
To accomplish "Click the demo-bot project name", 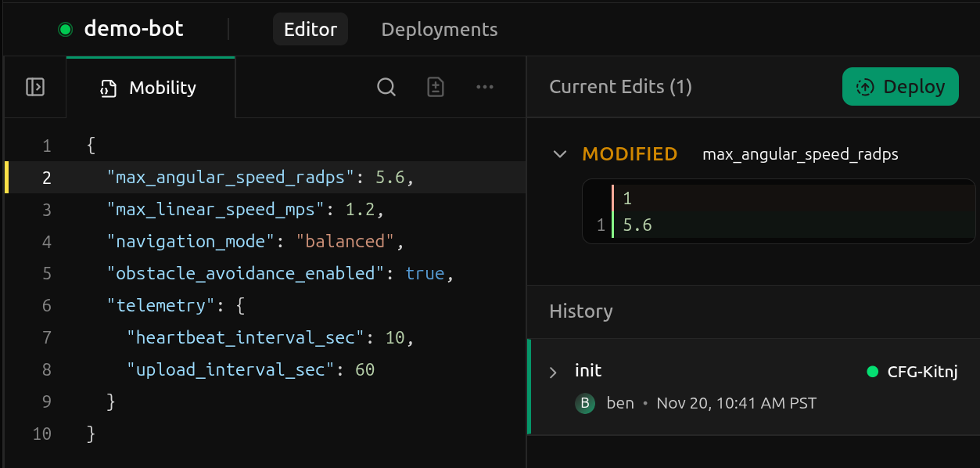I will [134, 30].
